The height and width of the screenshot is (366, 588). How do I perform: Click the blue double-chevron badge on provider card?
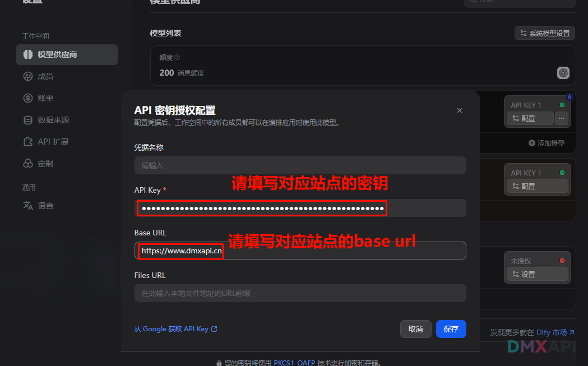coord(570,97)
